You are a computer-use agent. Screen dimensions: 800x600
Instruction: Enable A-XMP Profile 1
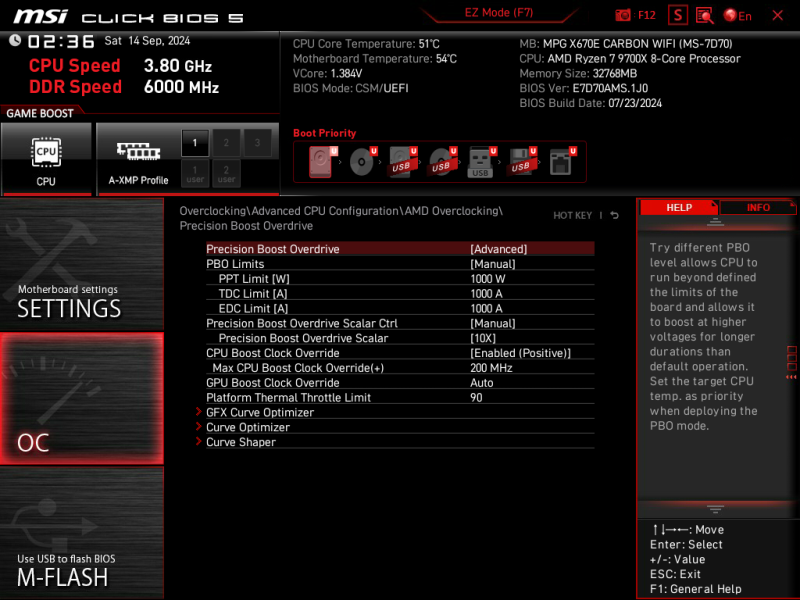(195, 144)
